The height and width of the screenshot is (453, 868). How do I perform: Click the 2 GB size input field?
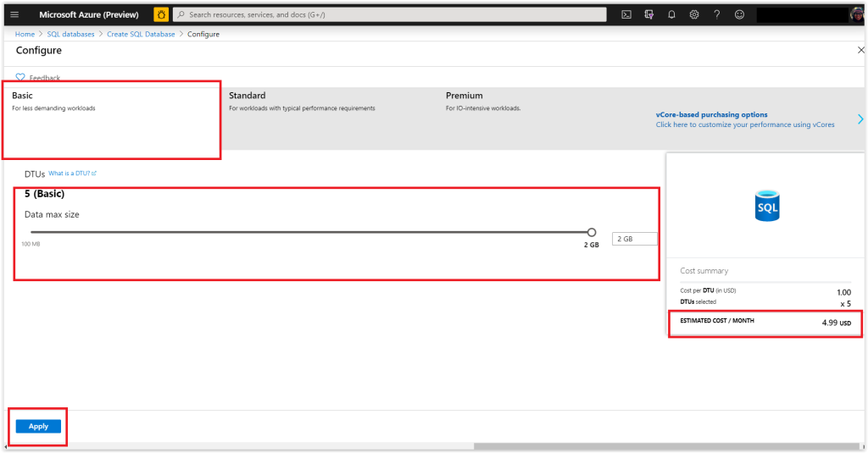point(634,239)
